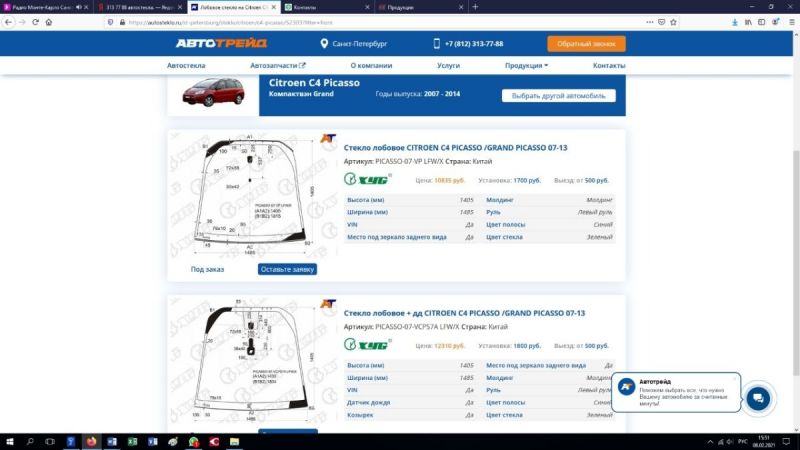Click the location pin icon by Санкт-Петербург
800x450 pixels.
(324, 44)
